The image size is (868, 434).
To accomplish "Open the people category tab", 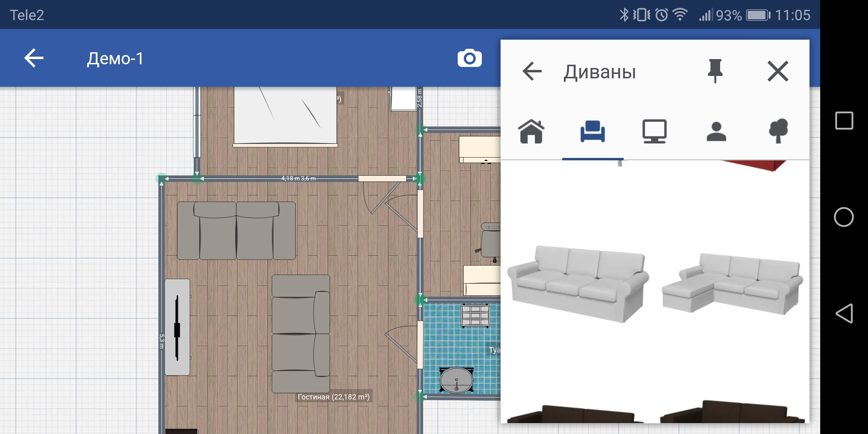I will (716, 132).
